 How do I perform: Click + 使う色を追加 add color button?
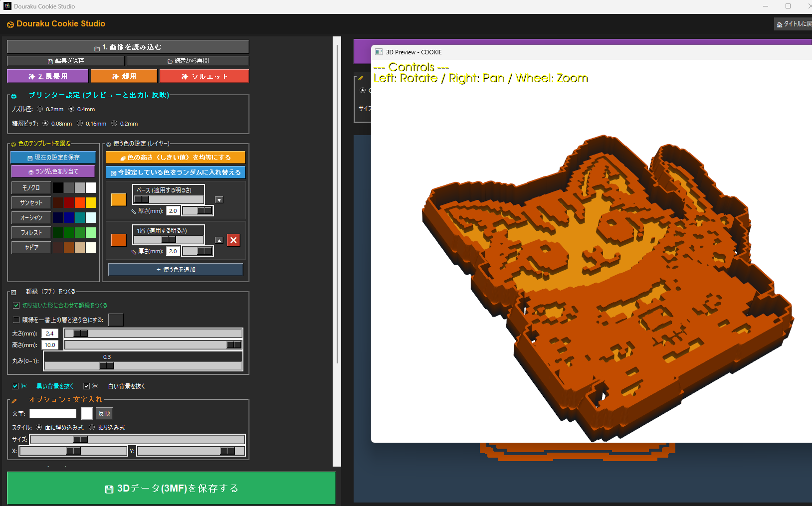[x=176, y=270]
